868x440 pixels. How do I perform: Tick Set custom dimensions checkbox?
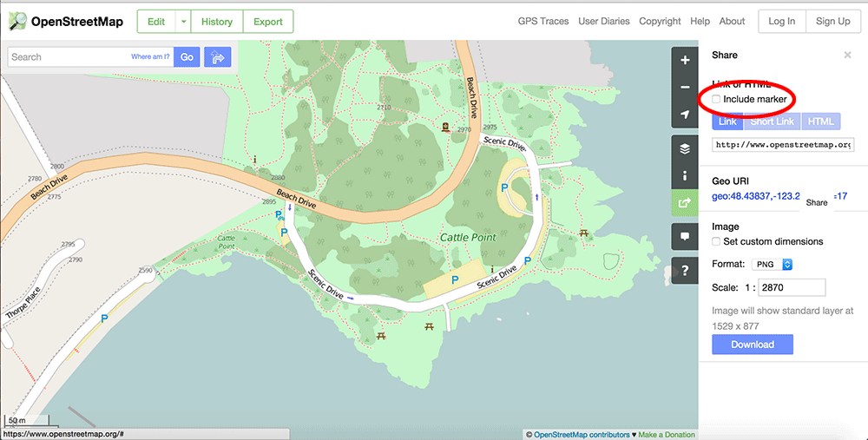pos(716,241)
